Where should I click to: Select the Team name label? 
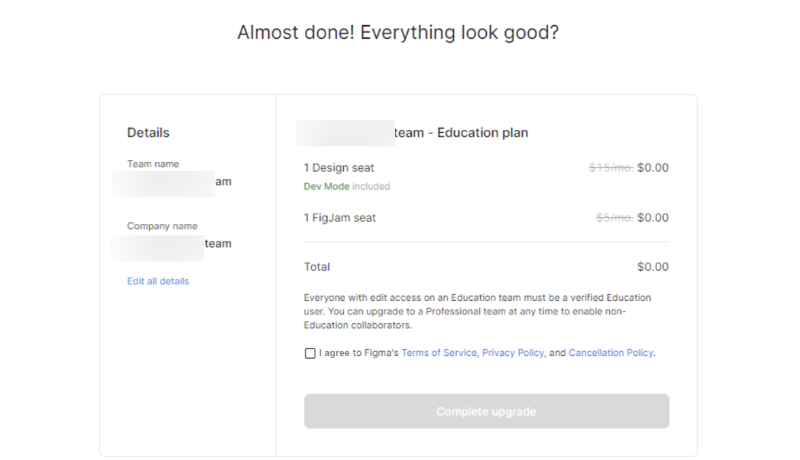click(x=153, y=163)
